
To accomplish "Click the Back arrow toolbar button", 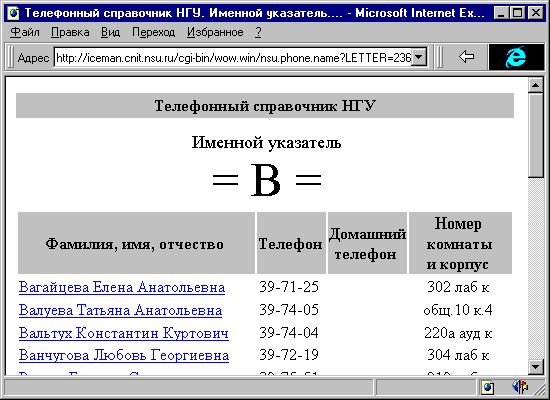I will (466, 56).
